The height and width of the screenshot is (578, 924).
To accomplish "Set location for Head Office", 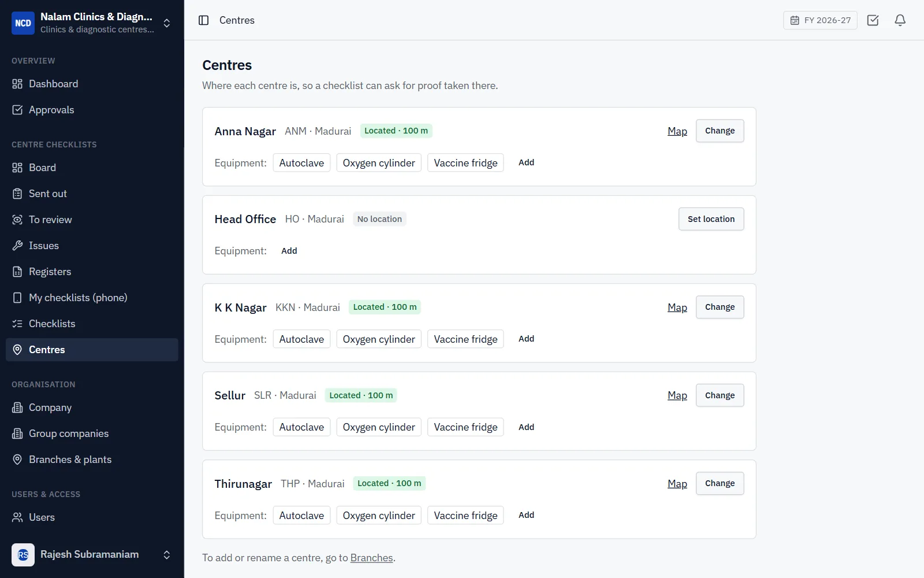I will pyautogui.click(x=711, y=219).
